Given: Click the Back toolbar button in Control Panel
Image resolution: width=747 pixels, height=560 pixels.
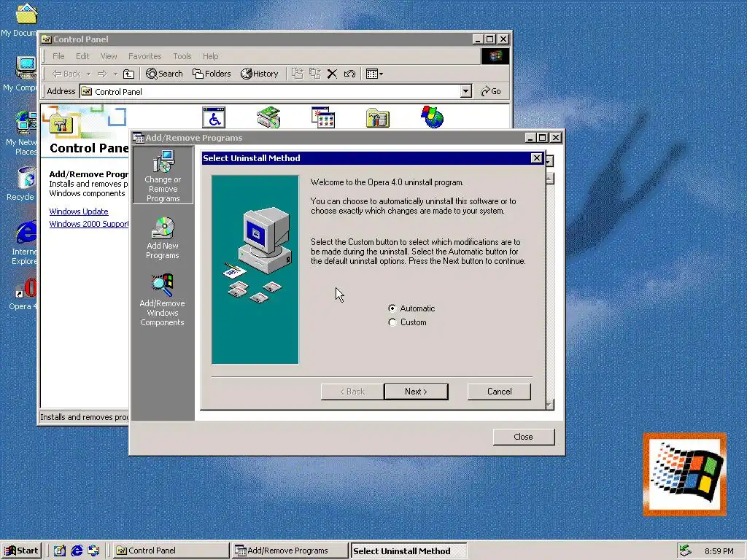Looking at the screenshot, I should (x=66, y=74).
